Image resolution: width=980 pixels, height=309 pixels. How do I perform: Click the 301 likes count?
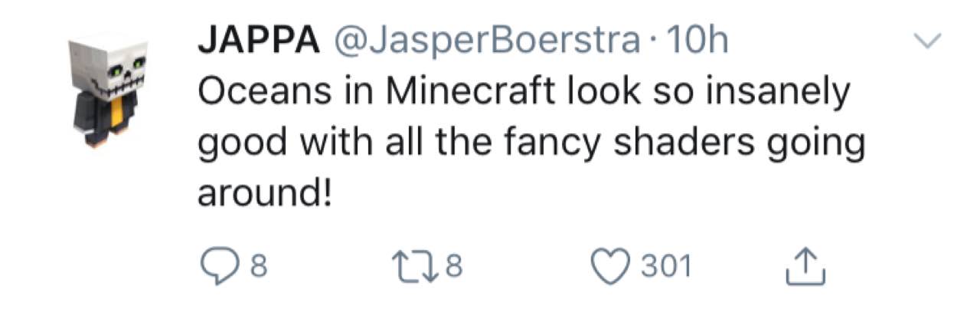click(x=666, y=267)
